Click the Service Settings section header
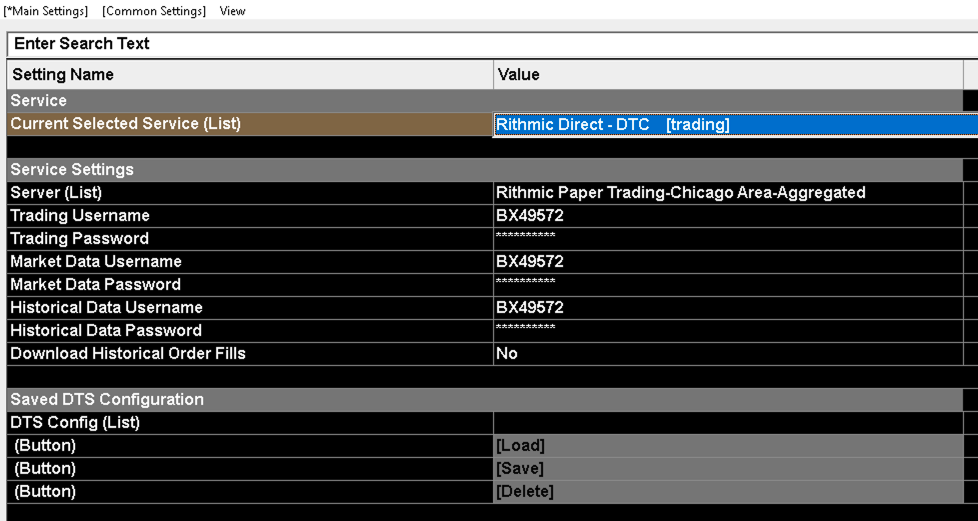978x521 pixels. pyautogui.click(x=485, y=170)
